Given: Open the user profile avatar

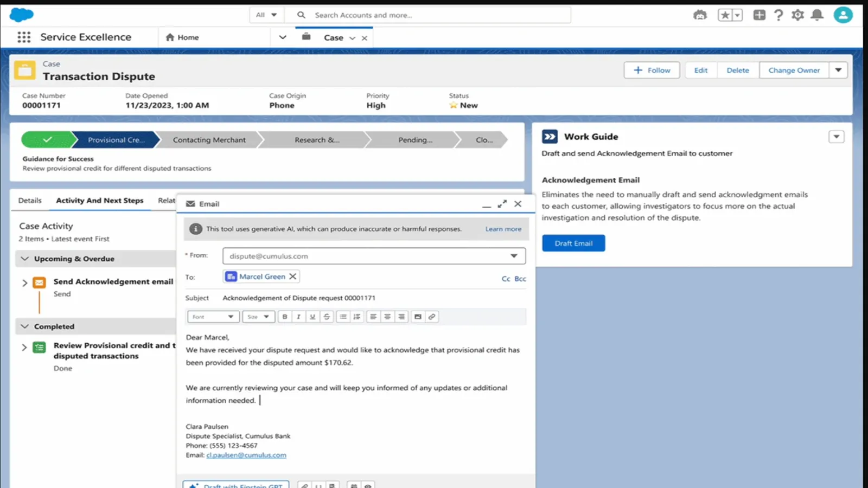Looking at the screenshot, I should point(843,15).
